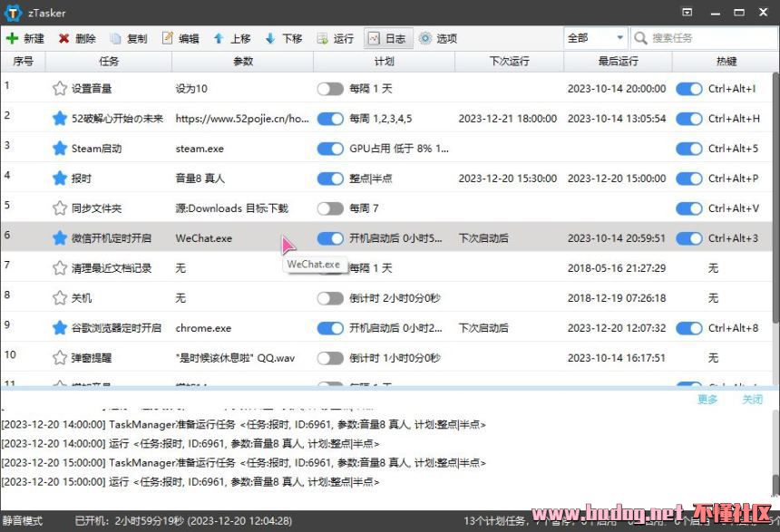
Task: Star the 同步文件夹 task
Action: coord(60,208)
